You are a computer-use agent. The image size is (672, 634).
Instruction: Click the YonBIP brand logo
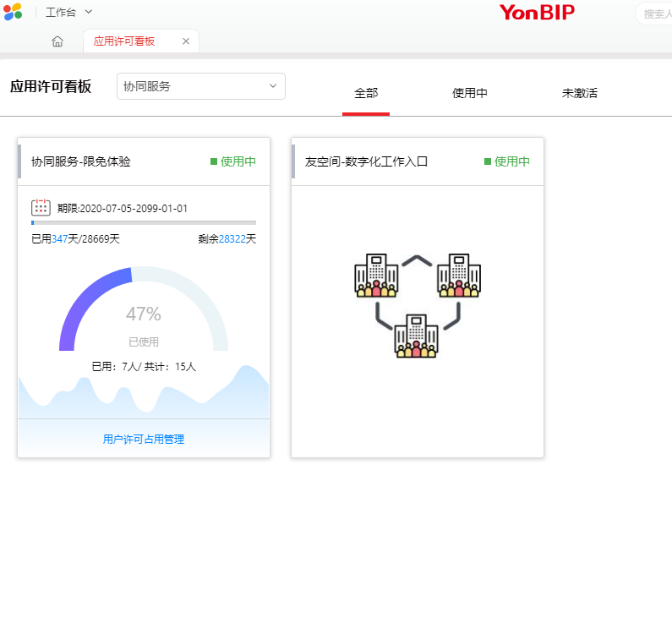[537, 13]
